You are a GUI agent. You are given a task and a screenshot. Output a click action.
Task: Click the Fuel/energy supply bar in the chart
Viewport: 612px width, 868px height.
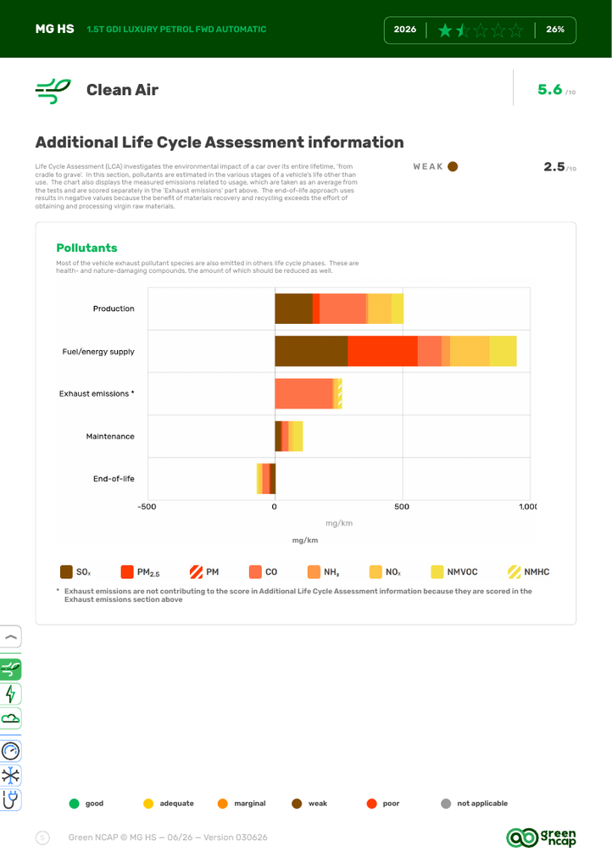pyautogui.click(x=396, y=351)
